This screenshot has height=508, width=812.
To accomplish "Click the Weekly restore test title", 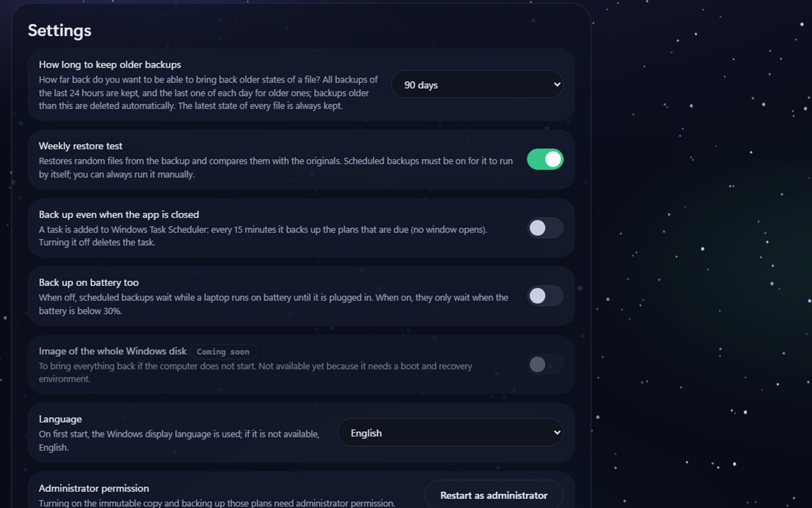I will coord(81,146).
